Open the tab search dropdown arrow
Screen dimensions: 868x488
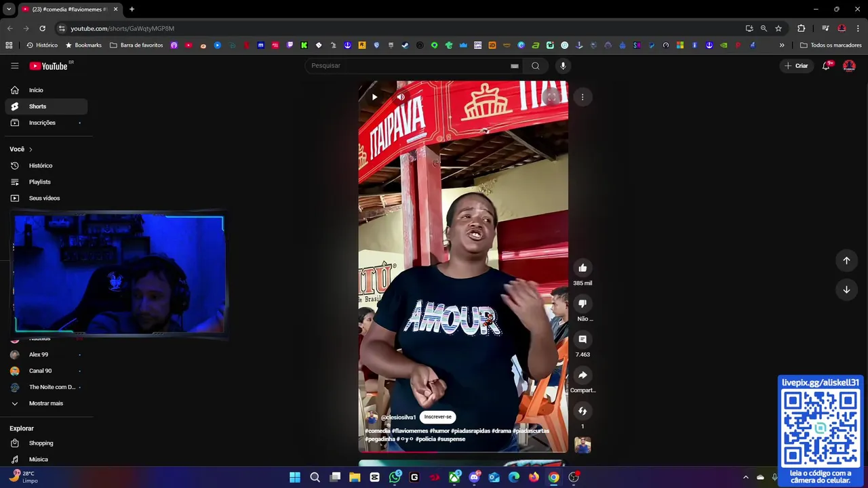coord(9,9)
